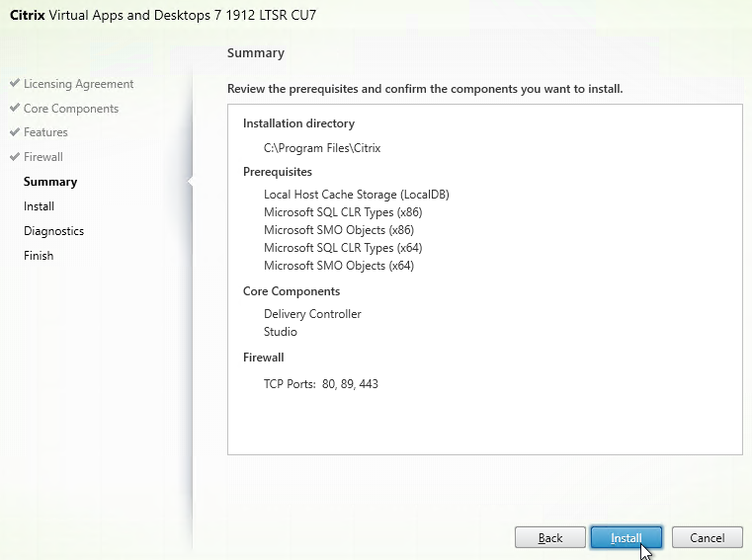Jump to the Finish step
The width and height of the screenshot is (752, 560).
pyautogui.click(x=39, y=256)
